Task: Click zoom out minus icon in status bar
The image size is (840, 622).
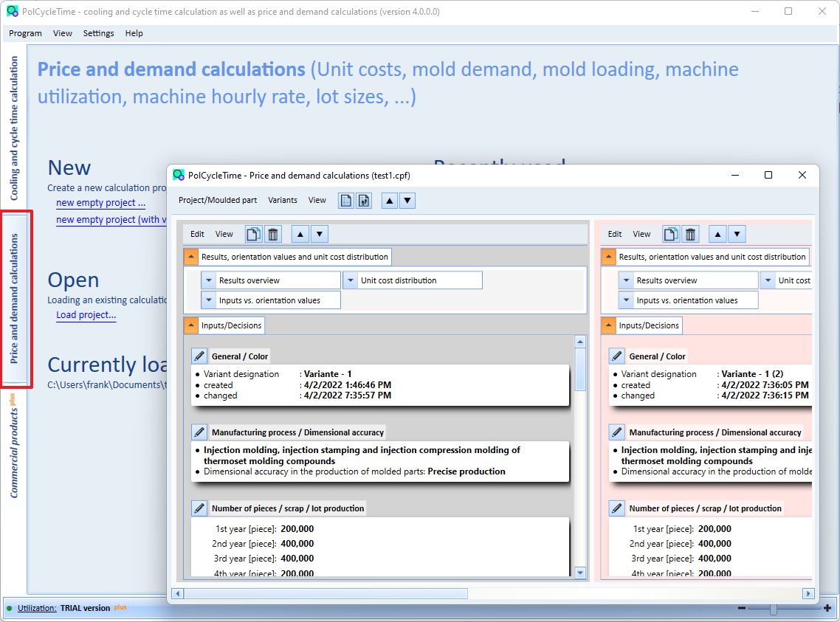Action: [x=741, y=608]
